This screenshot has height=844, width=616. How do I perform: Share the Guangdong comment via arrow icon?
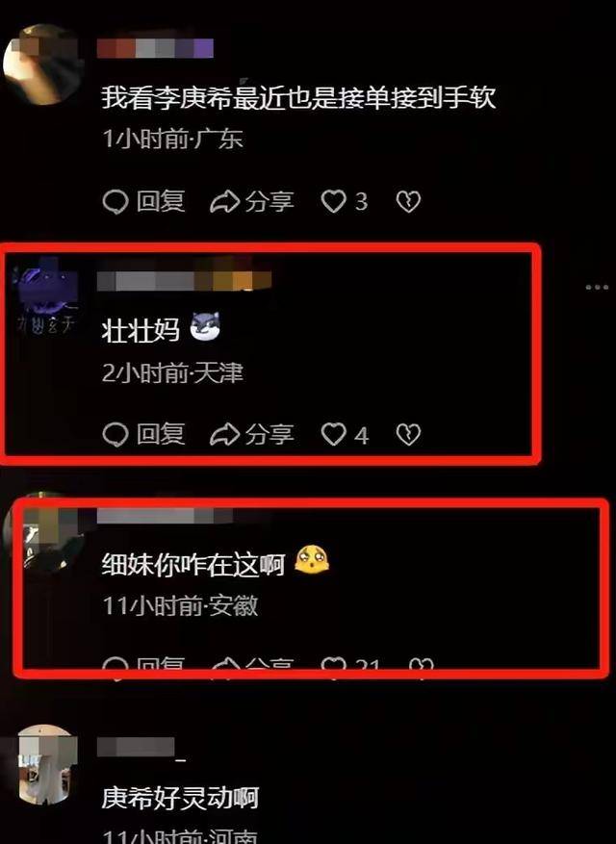click(224, 202)
